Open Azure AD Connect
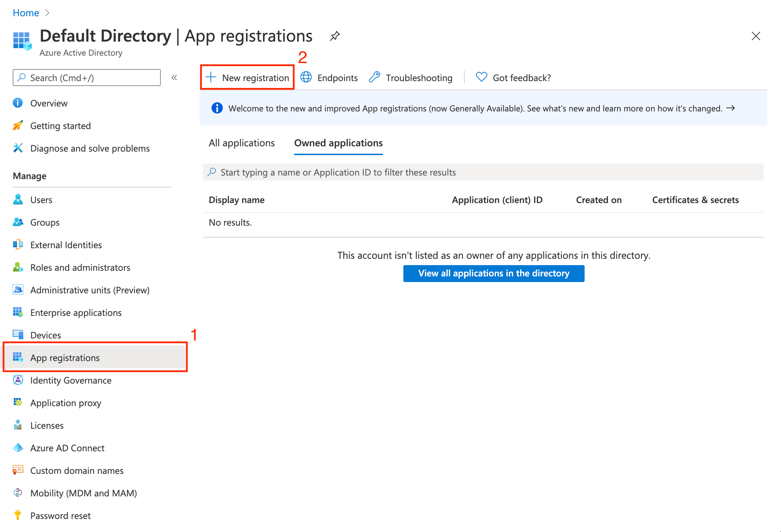This screenshot has height=532, width=781. pyautogui.click(x=67, y=448)
